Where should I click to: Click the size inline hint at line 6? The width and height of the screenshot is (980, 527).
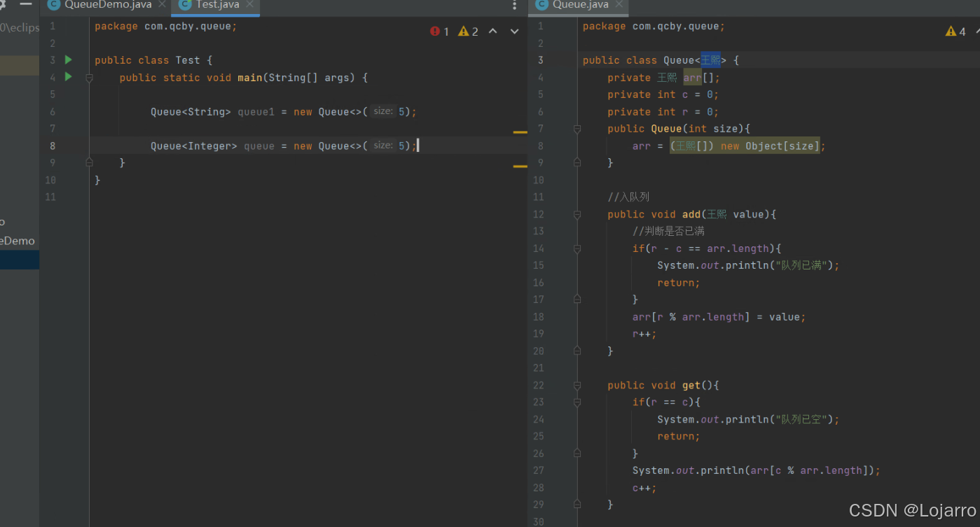point(382,111)
